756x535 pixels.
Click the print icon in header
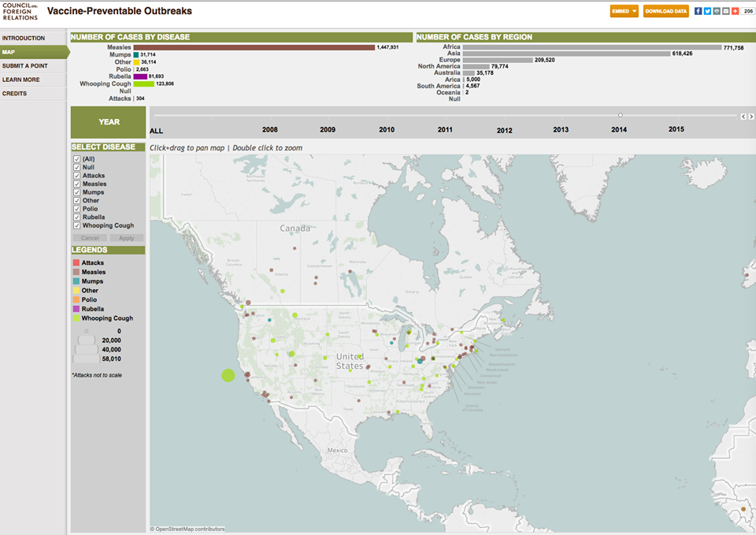point(717,11)
